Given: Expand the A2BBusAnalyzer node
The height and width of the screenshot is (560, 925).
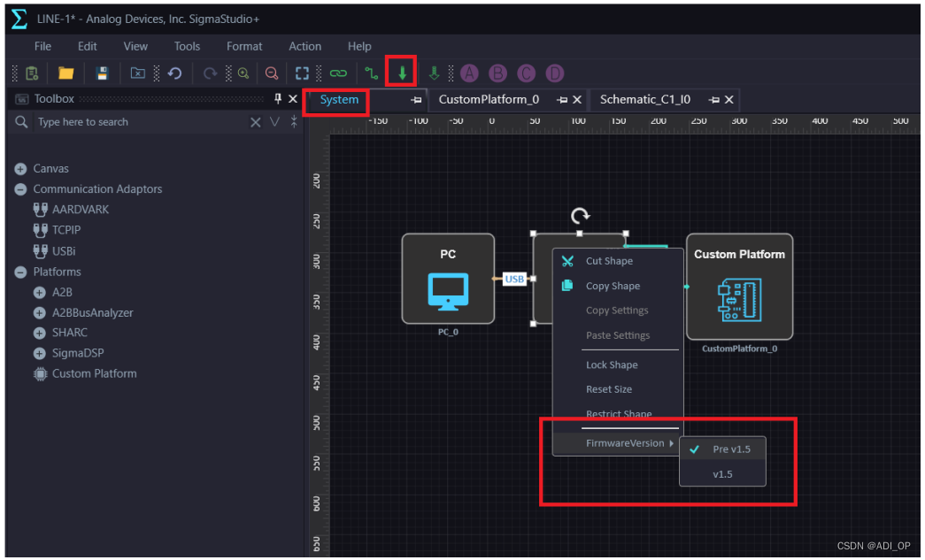Looking at the screenshot, I should click(40, 313).
